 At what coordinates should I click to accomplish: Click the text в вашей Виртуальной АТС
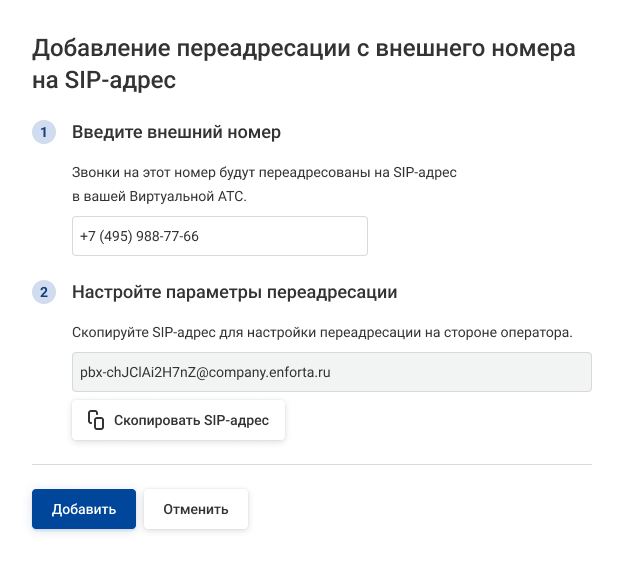coord(159,196)
